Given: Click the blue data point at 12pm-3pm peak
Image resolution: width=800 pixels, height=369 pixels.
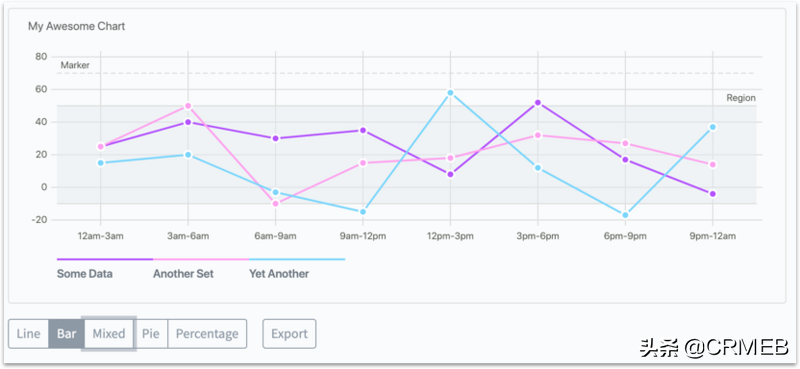Looking at the screenshot, I should [x=450, y=93].
